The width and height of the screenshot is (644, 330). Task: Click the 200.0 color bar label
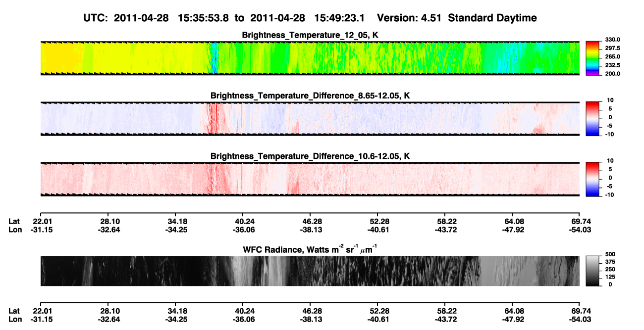[612, 74]
